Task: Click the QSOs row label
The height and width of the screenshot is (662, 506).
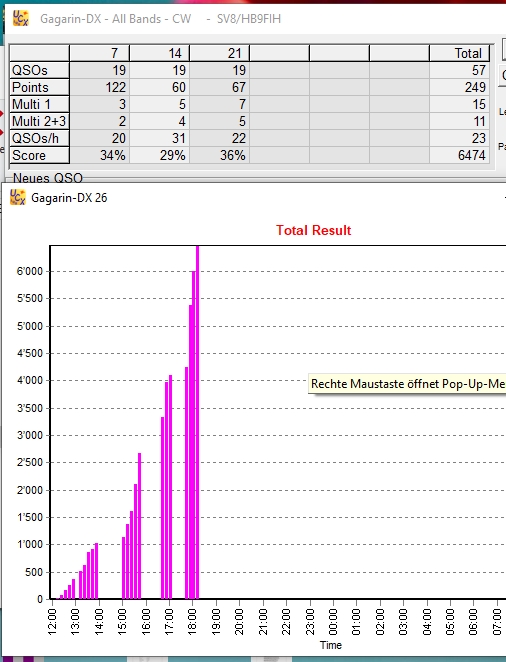Action: click(39, 70)
